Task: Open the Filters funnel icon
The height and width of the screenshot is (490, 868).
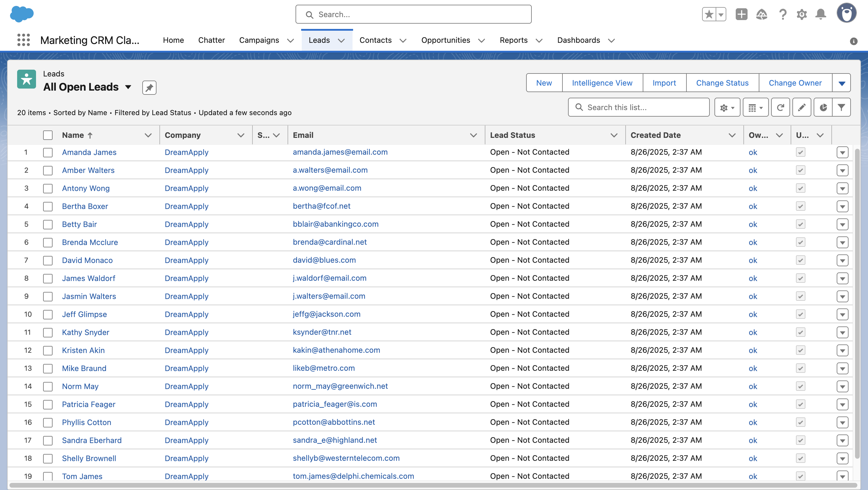Action: pos(841,107)
